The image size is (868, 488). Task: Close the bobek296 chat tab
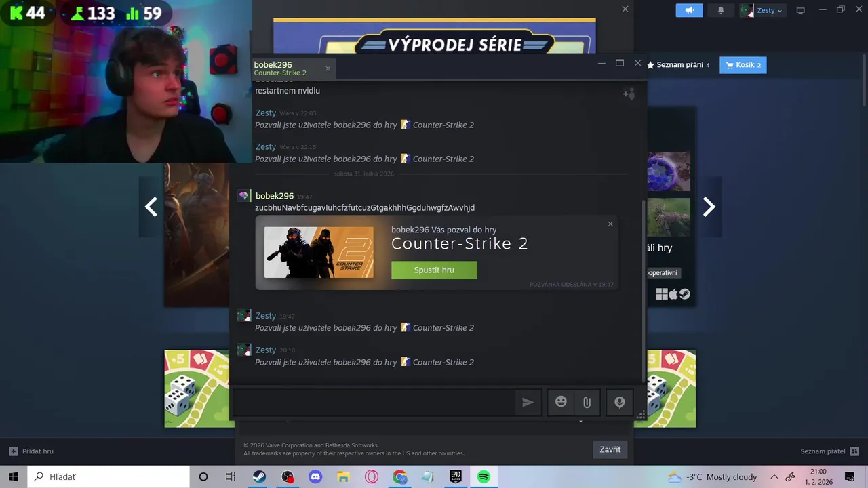328,68
